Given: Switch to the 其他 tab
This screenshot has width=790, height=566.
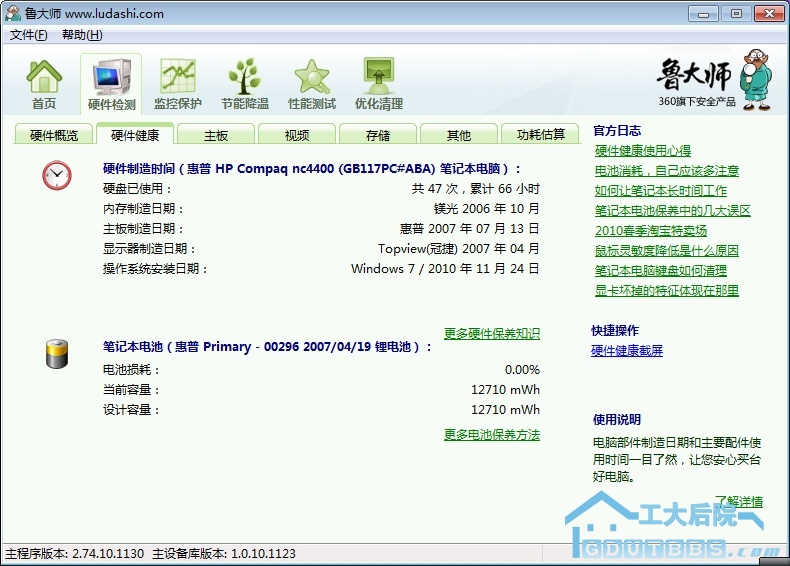Looking at the screenshot, I should tap(458, 135).
